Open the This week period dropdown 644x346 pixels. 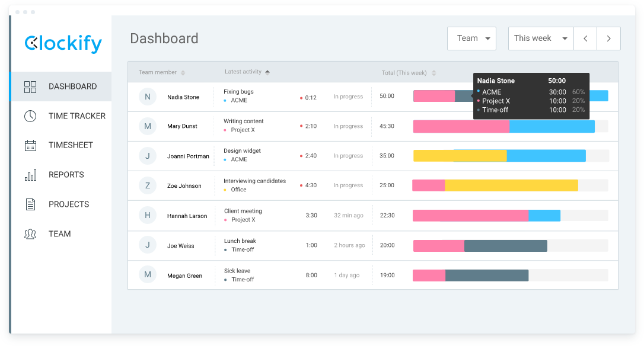[540, 38]
